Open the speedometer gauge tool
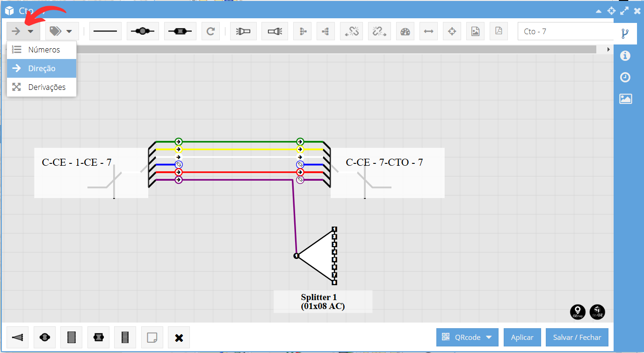The image size is (644, 353). pyautogui.click(x=405, y=31)
